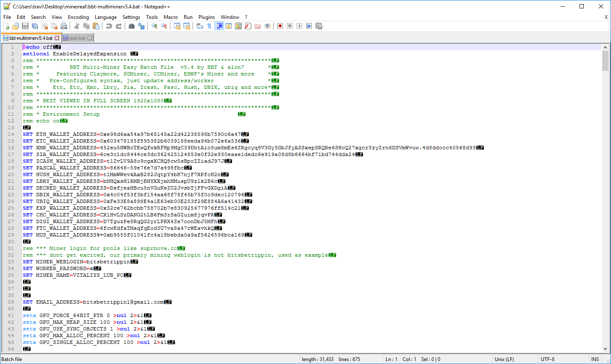
Task: Click the Close All documents toolbar icon
Action: click(x=54, y=26)
